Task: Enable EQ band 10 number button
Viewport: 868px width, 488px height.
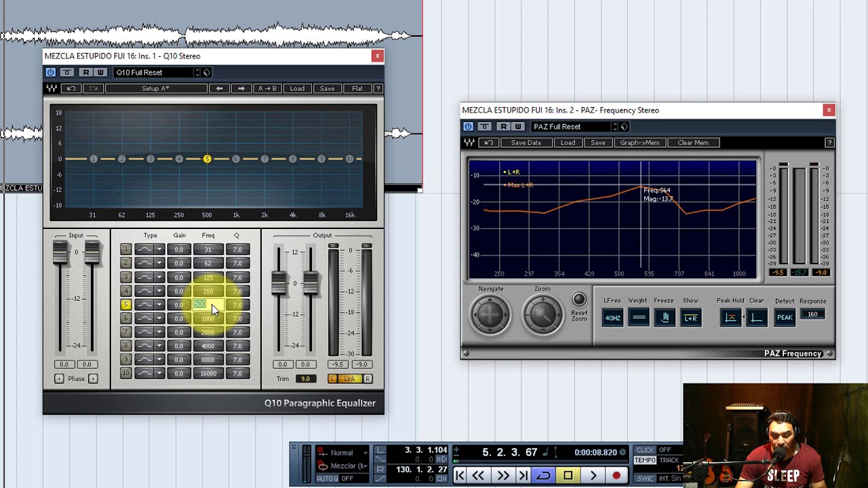Action: [125, 373]
